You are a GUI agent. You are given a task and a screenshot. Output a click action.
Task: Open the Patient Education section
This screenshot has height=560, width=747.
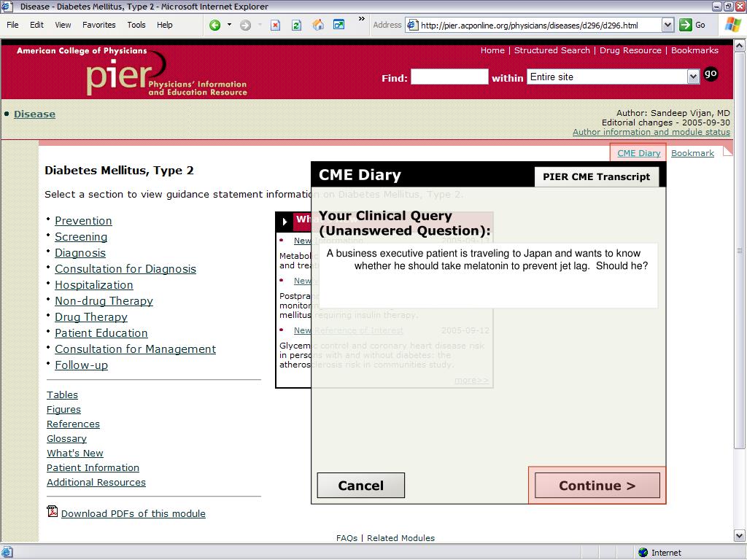pyautogui.click(x=101, y=333)
